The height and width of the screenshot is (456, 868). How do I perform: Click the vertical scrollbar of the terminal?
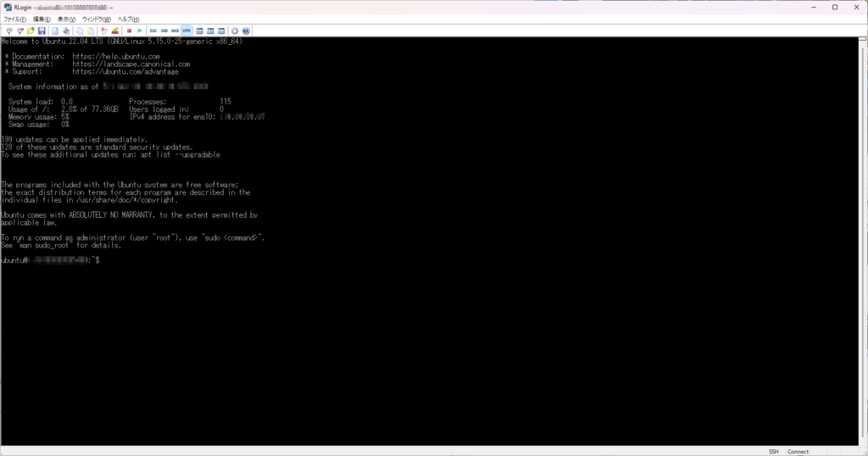click(x=862, y=241)
